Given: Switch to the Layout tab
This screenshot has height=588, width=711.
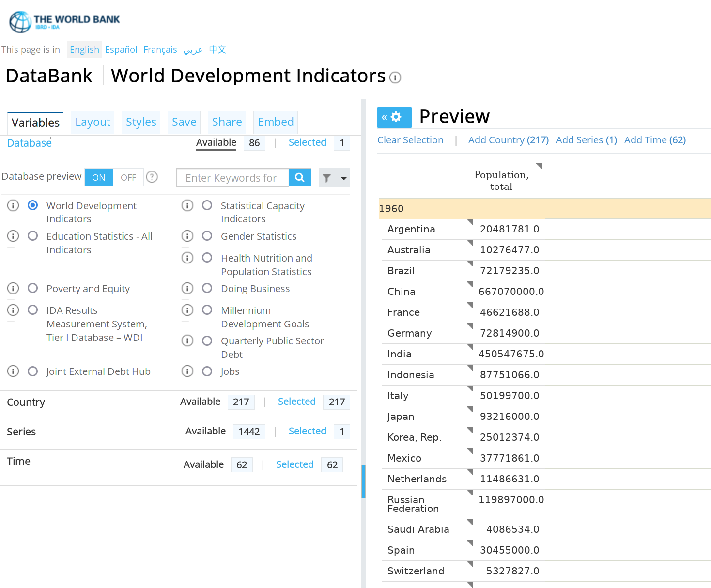Looking at the screenshot, I should click(x=93, y=122).
